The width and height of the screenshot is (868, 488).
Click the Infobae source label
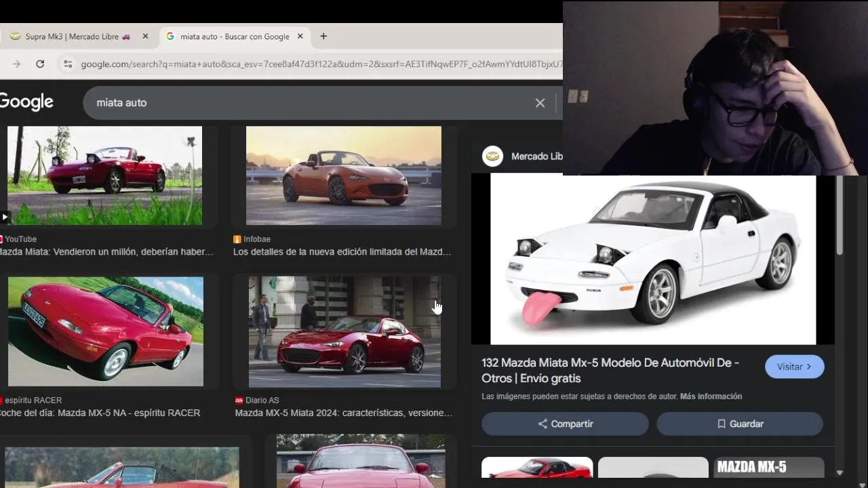tap(258, 239)
